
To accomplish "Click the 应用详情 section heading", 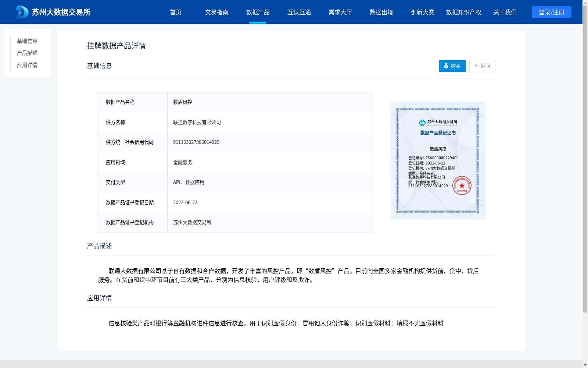I will [99, 298].
